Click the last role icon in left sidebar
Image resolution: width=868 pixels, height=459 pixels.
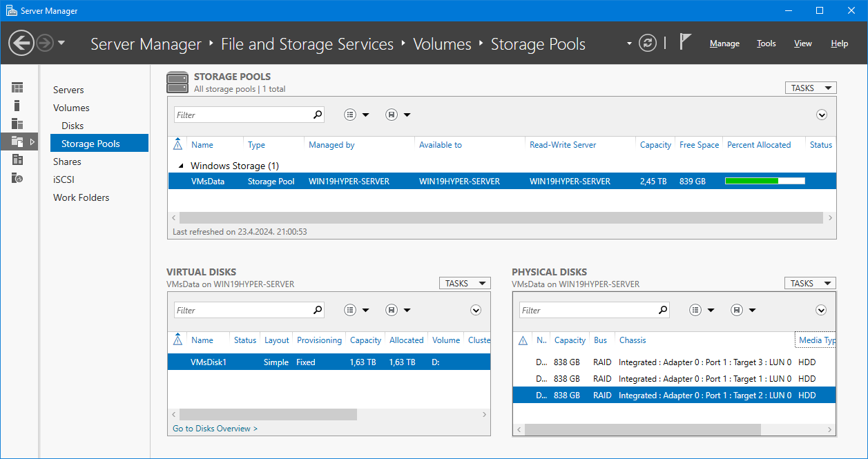click(17, 177)
